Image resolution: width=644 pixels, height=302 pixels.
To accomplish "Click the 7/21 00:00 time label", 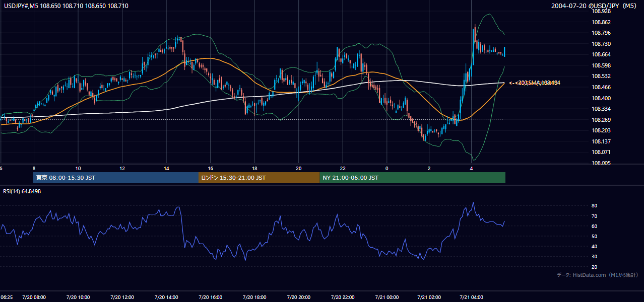I will point(387,297).
